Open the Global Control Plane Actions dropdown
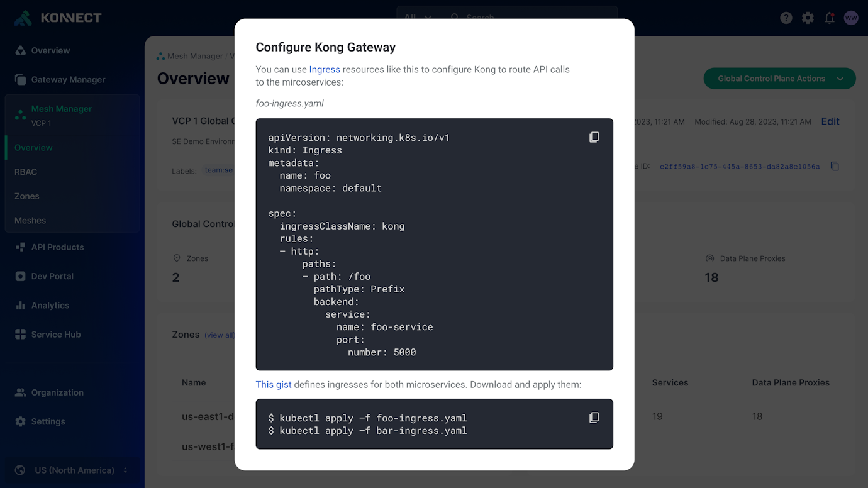868x488 pixels. coord(779,79)
